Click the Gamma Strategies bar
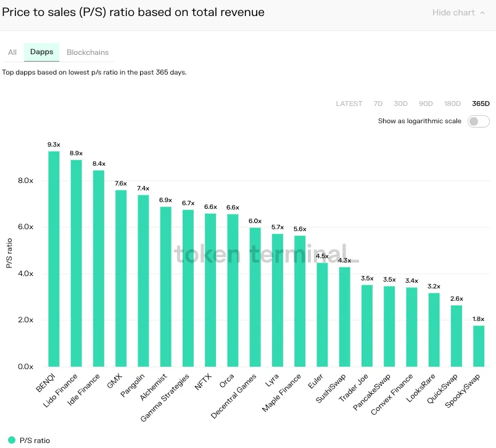Screen dimensions: 496x448 [188, 288]
